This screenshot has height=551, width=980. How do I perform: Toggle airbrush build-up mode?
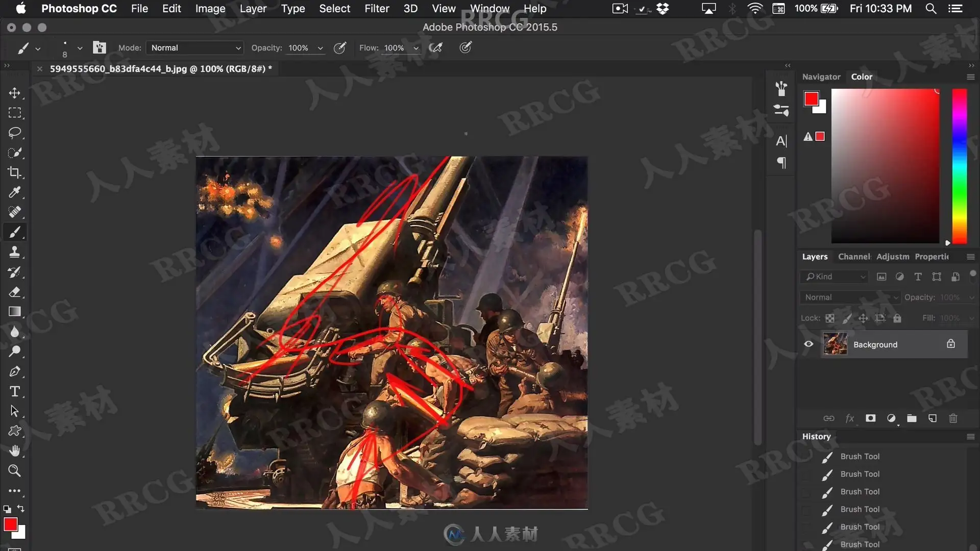pos(435,47)
